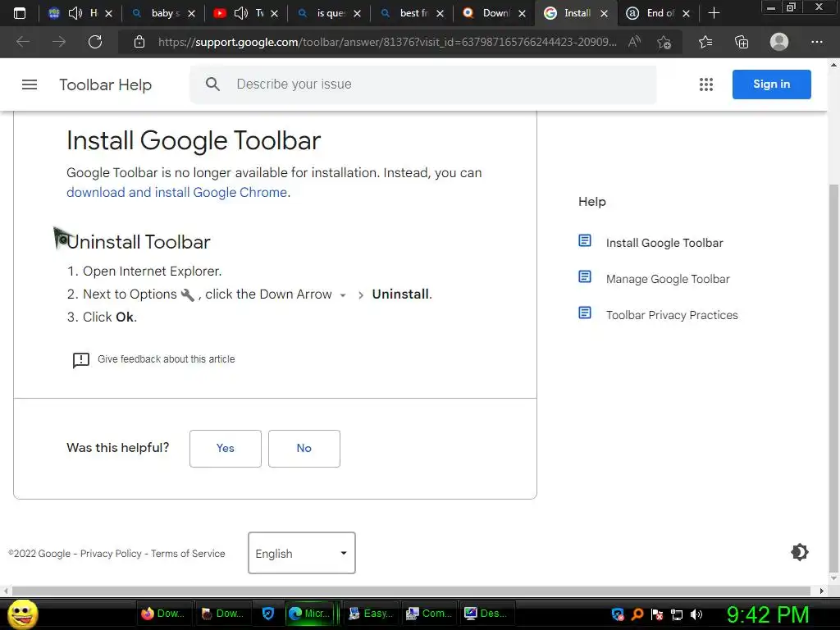
Task: Open Edge settings and more menu
Action: [x=816, y=42]
